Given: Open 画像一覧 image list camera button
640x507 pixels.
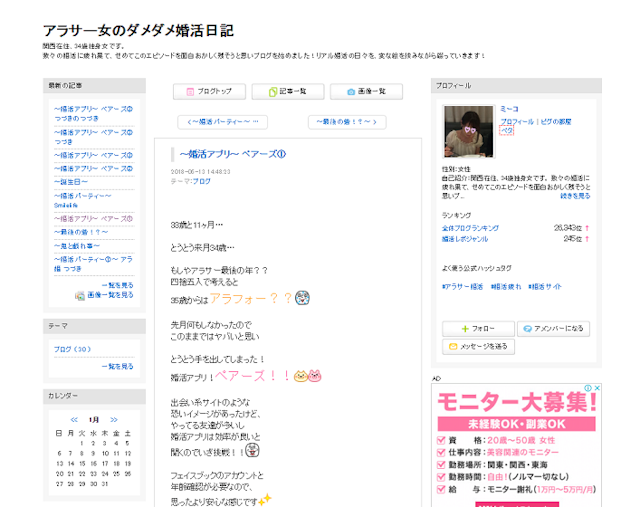Looking at the screenshot, I should (365, 91).
